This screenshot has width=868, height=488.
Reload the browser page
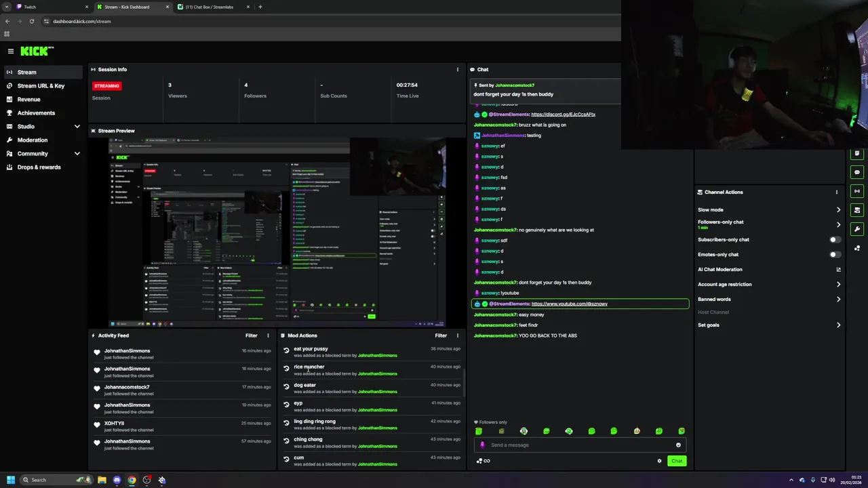pyautogui.click(x=31, y=21)
